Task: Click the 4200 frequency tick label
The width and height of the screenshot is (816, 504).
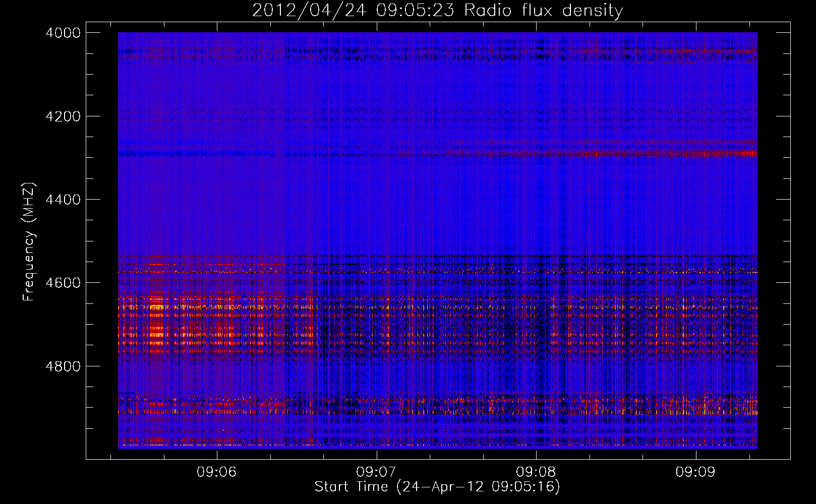Action: coord(63,116)
